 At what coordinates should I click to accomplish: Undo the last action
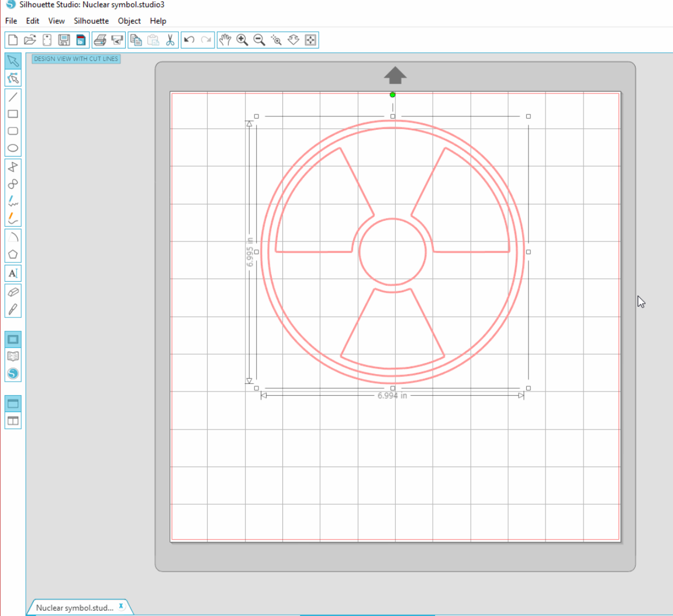click(x=189, y=40)
